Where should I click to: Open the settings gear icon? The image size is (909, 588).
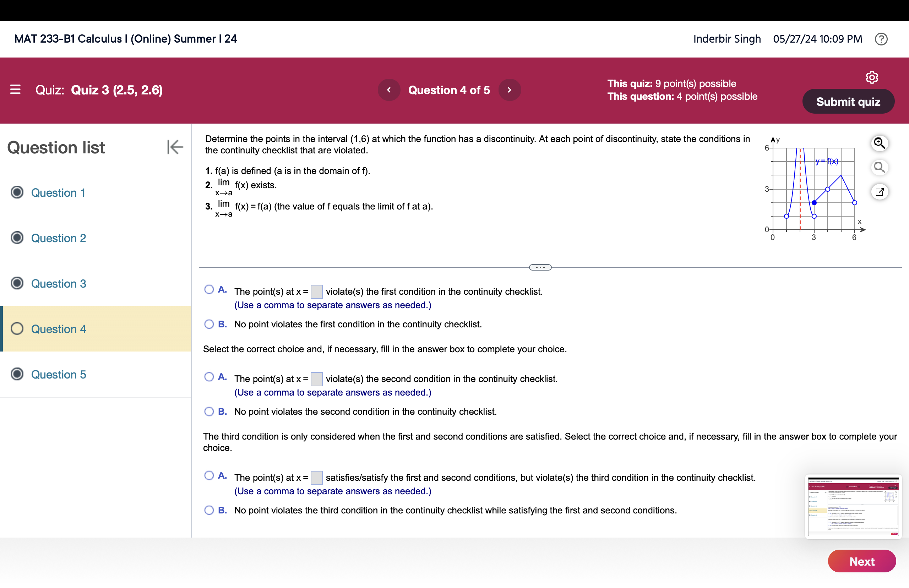[x=873, y=77]
